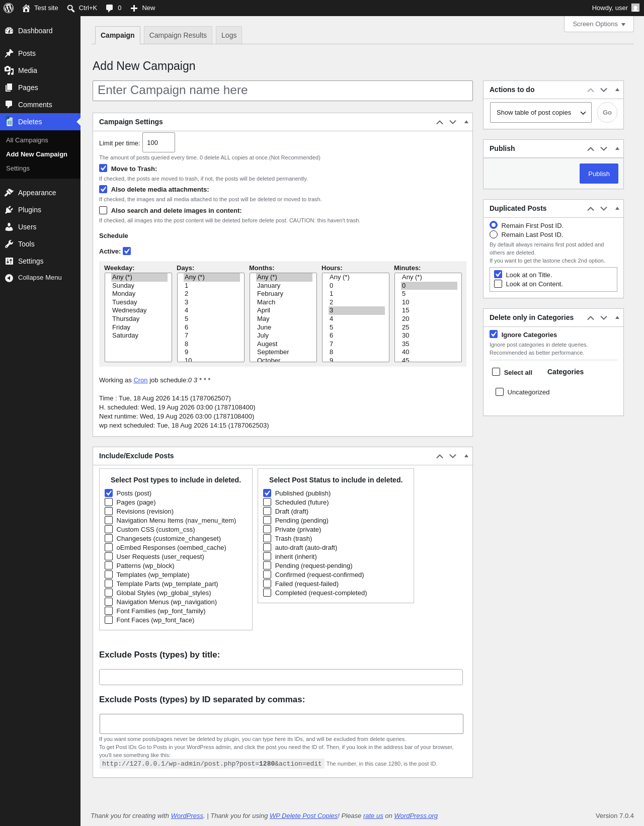Screen dimensions: 644x826
Task: Click the Limit per time field
Action: (x=158, y=142)
